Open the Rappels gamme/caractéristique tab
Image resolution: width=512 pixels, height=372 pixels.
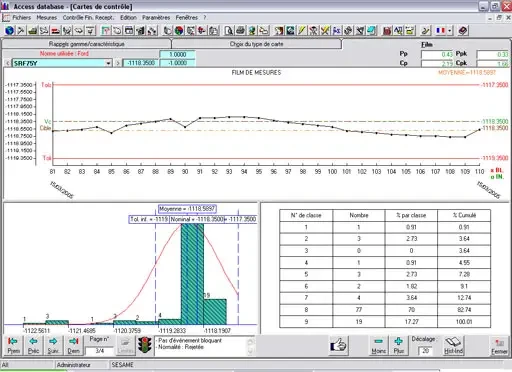pos(86,44)
